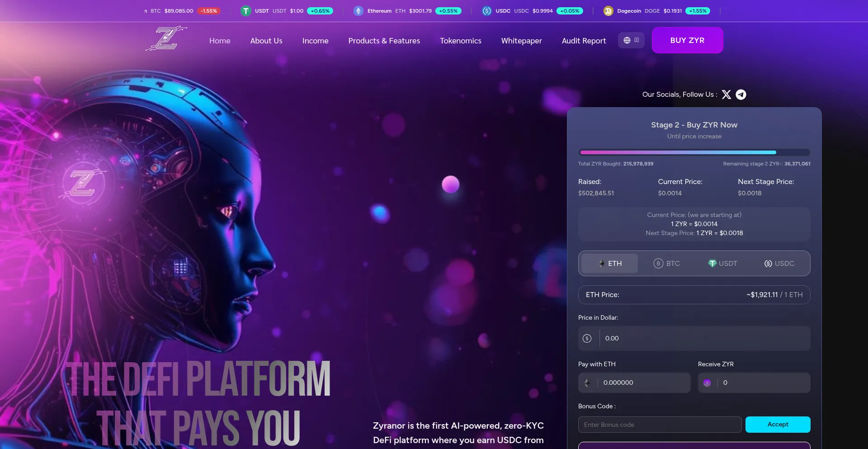
Task: Click the Dogecoin icon in the ticker
Action: coord(609,11)
